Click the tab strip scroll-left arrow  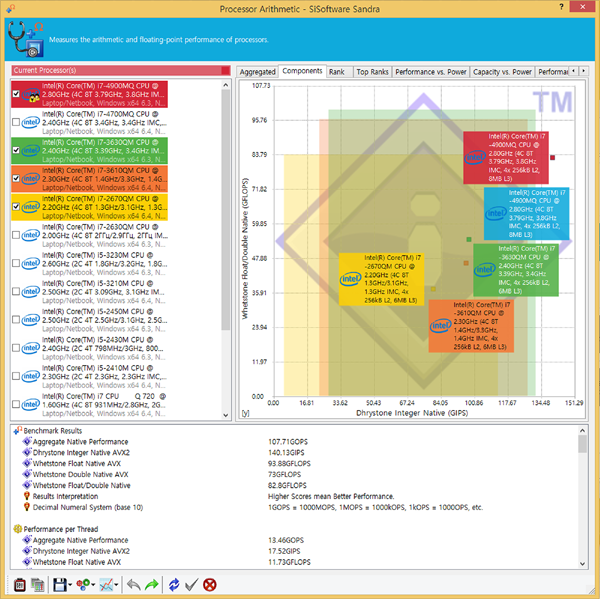pyautogui.click(x=573, y=71)
